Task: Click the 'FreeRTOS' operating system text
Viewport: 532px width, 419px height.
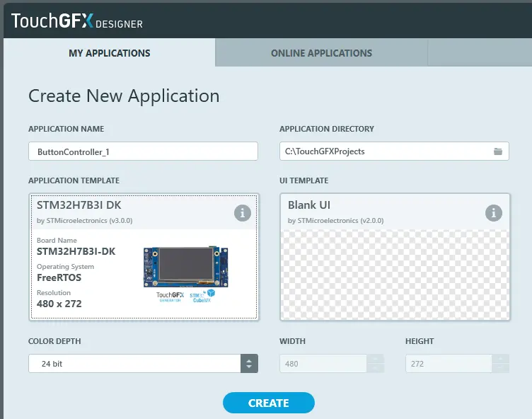Action: coord(59,277)
